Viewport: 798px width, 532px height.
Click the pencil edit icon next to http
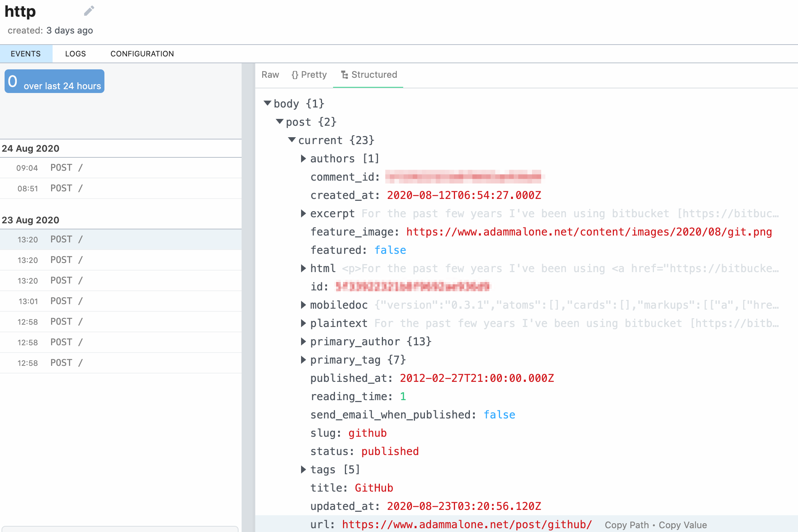pyautogui.click(x=89, y=11)
